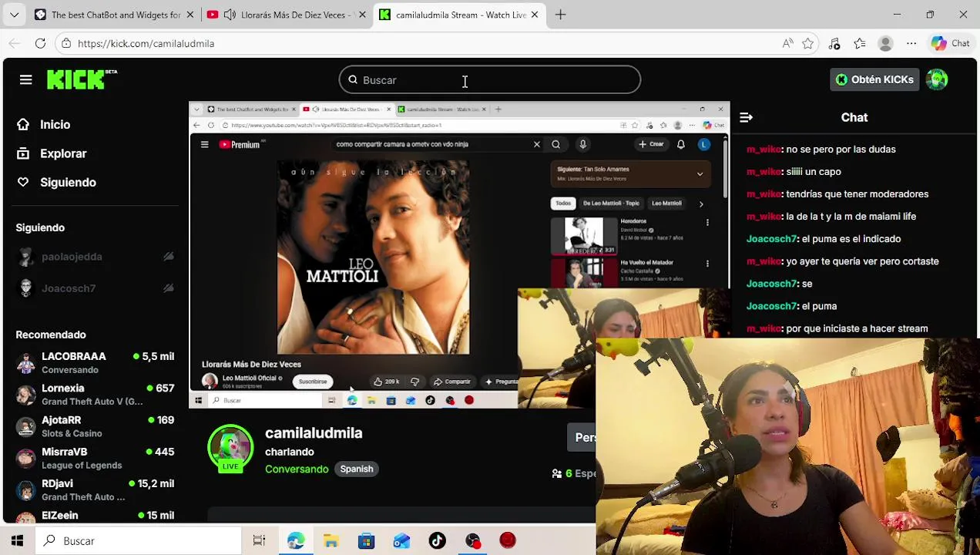Click m_wike username on 'siiiii un capo'
This screenshot has height=555, width=980.
[764, 172]
